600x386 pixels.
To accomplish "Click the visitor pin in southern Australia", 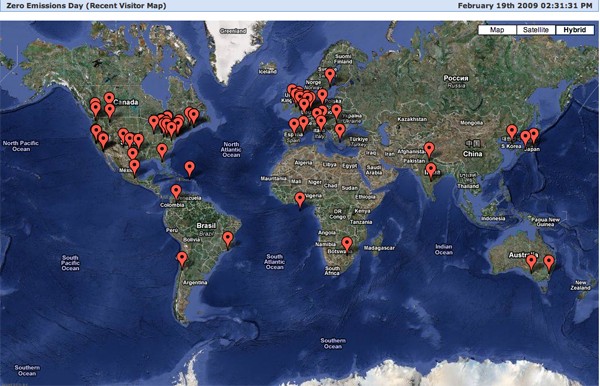I will (x=531, y=262).
